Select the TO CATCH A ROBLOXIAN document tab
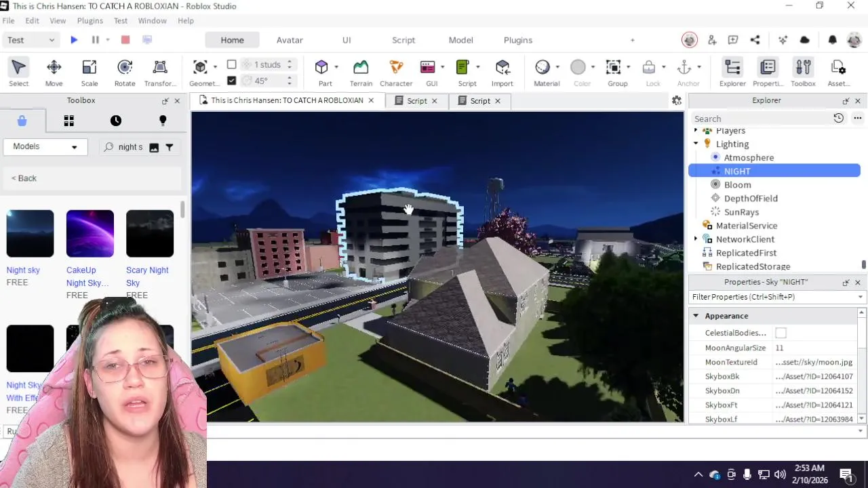This screenshot has width=868, height=488. (287, 100)
